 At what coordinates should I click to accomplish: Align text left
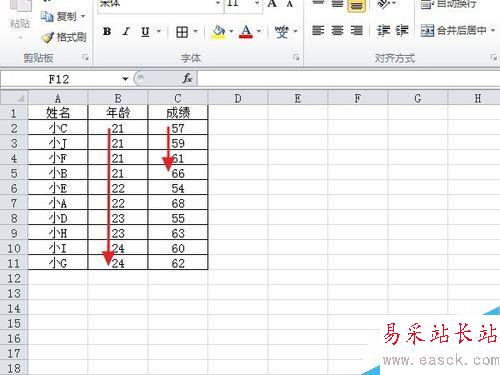click(x=318, y=31)
